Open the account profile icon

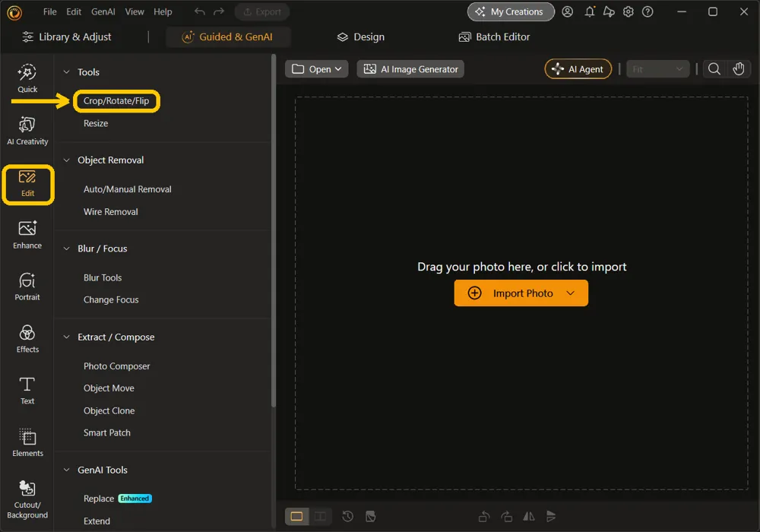point(568,11)
